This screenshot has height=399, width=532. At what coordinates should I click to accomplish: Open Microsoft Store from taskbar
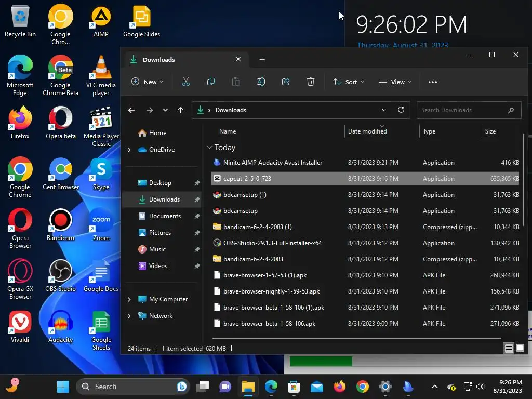(x=294, y=387)
